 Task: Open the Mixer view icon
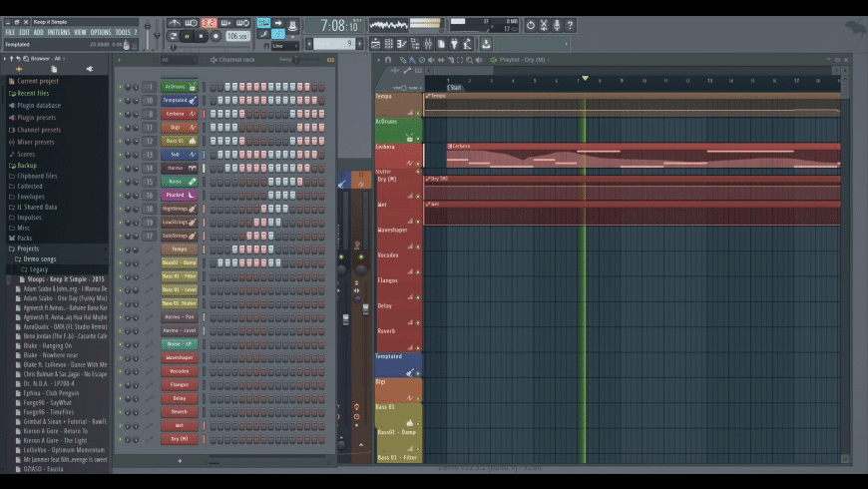coord(428,44)
